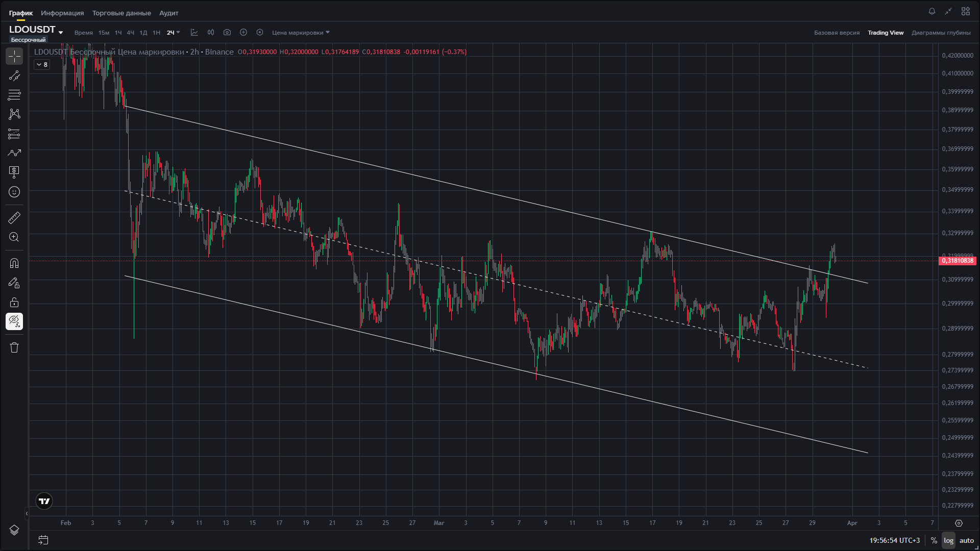
Task: Open the notifications bell icon
Action: click(932, 11)
